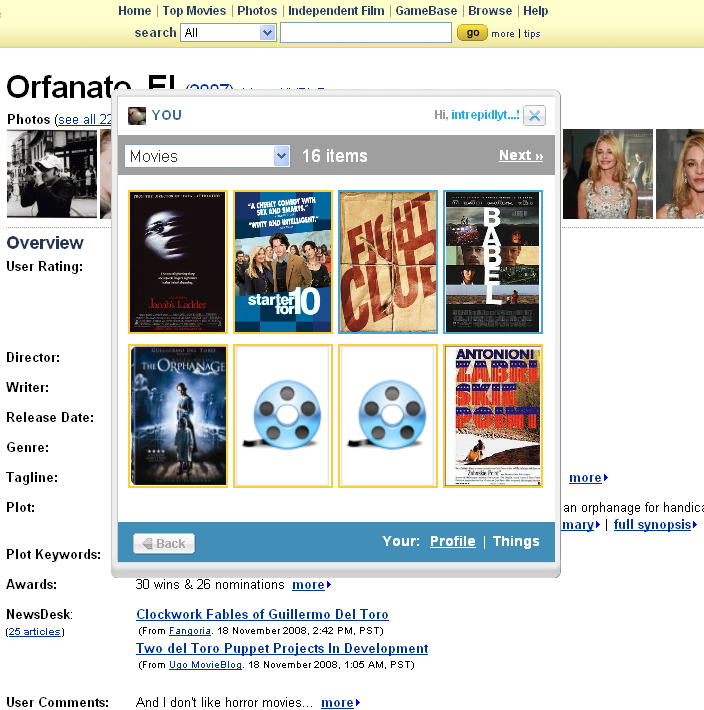
Task: Click the intrepidlyt... username link
Action: [x=485, y=115]
